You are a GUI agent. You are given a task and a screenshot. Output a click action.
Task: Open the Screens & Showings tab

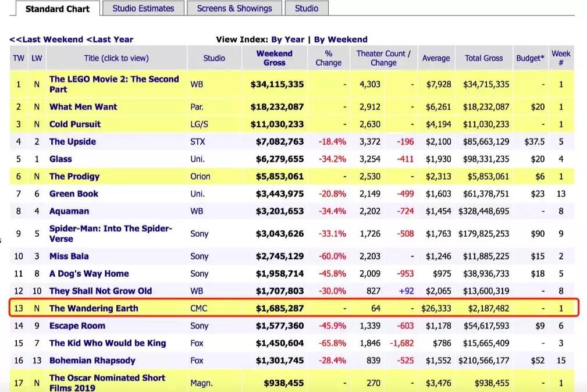point(234,9)
